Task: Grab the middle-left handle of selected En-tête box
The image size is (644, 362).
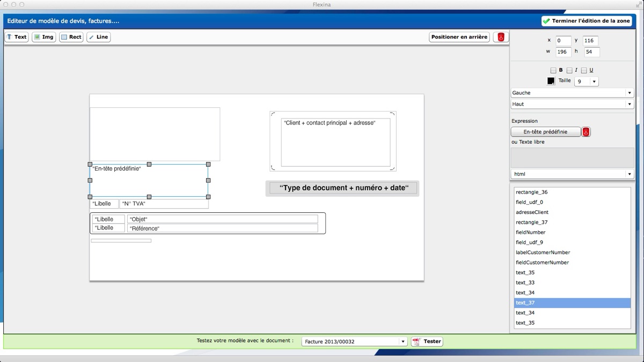Action: pyautogui.click(x=90, y=180)
